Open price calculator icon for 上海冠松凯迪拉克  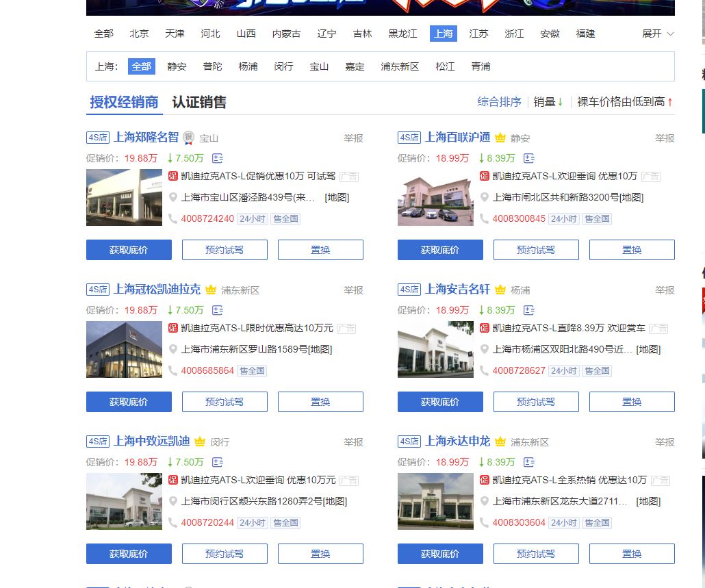(x=218, y=310)
